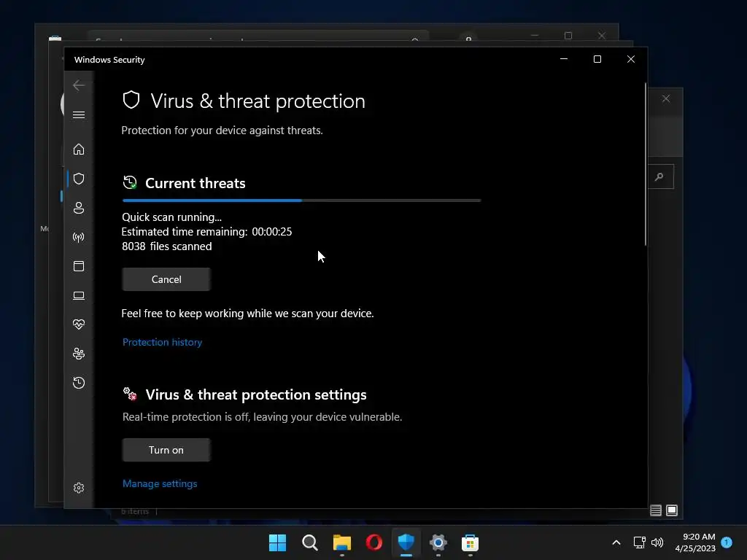This screenshot has width=747, height=560.
Task: Switch background window to details view
Action: tap(656, 510)
